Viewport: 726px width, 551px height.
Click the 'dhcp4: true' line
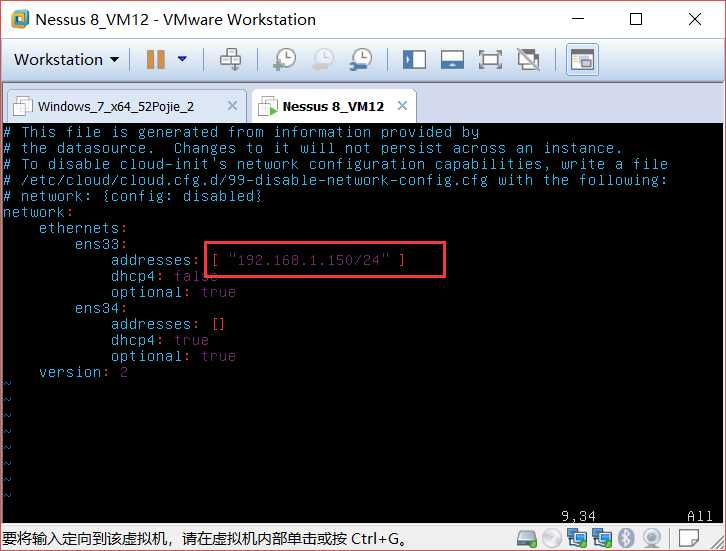[x=160, y=340]
